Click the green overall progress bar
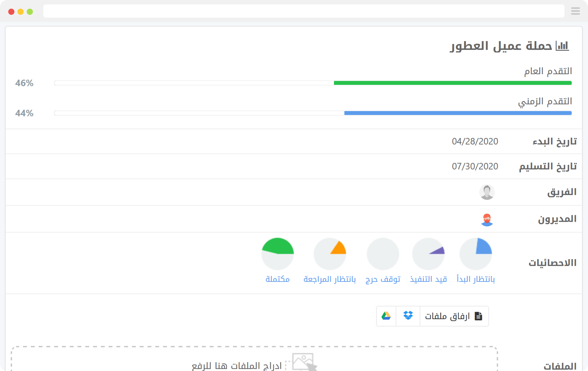The height and width of the screenshot is (371, 588). pos(453,83)
